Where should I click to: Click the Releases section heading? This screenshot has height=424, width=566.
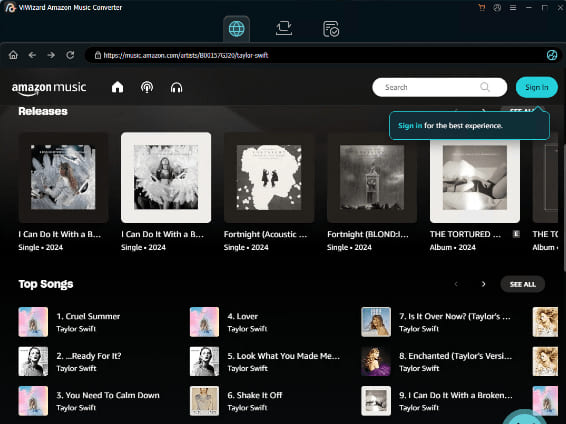click(x=43, y=112)
